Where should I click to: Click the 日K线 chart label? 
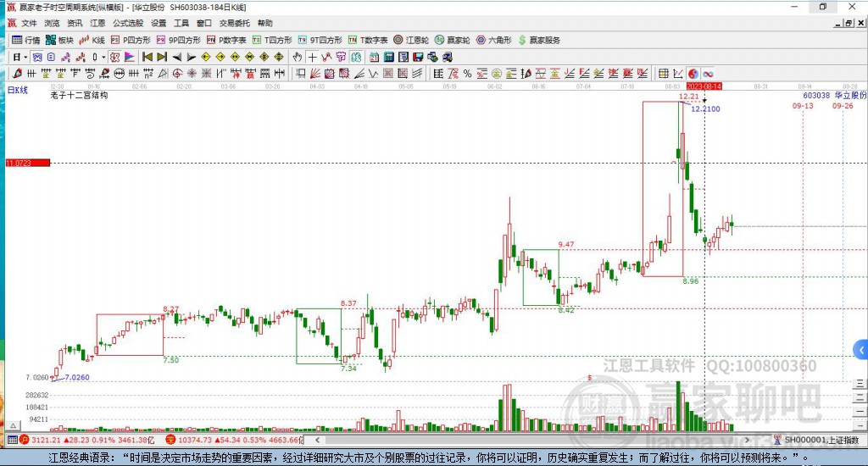pyautogui.click(x=18, y=90)
